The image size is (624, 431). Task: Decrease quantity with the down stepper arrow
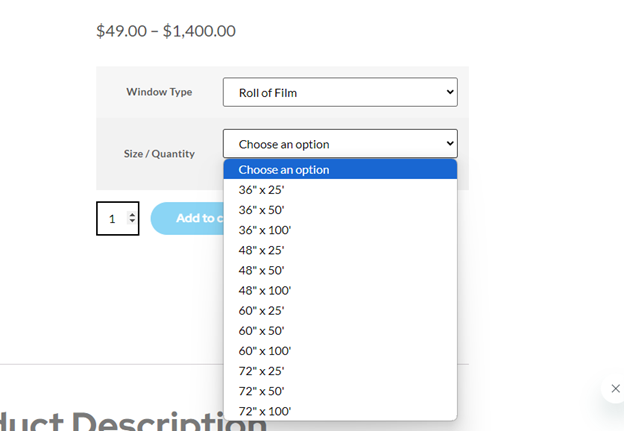click(x=132, y=221)
